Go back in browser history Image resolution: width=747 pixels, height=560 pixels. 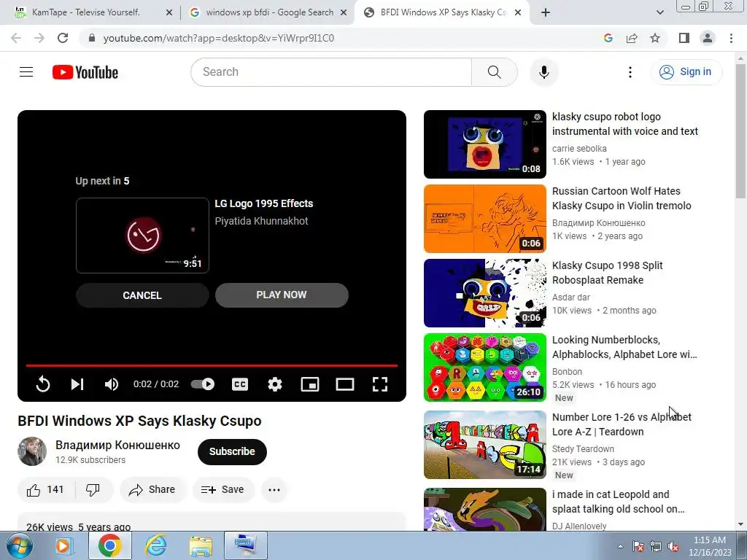[x=16, y=38]
